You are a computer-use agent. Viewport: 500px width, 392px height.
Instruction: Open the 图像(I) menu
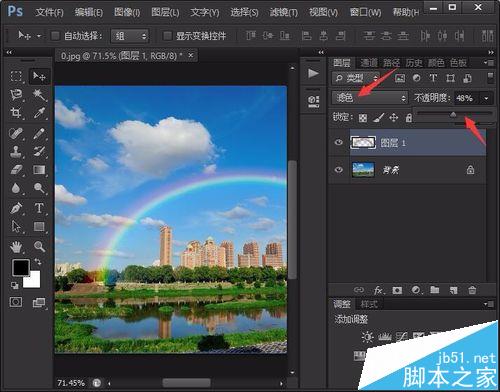pyautogui.click(x=127, y=12)
